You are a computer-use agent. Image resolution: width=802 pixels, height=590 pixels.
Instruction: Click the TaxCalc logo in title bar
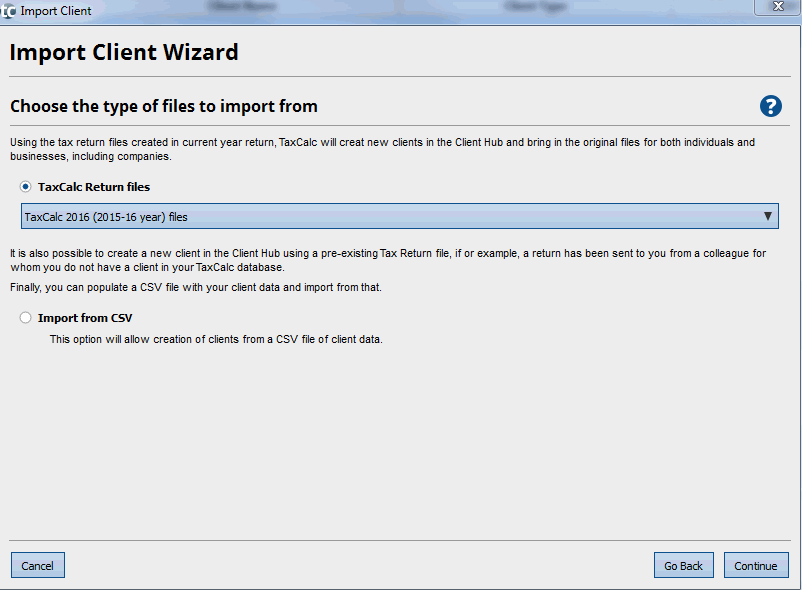[x=9, y=11]
